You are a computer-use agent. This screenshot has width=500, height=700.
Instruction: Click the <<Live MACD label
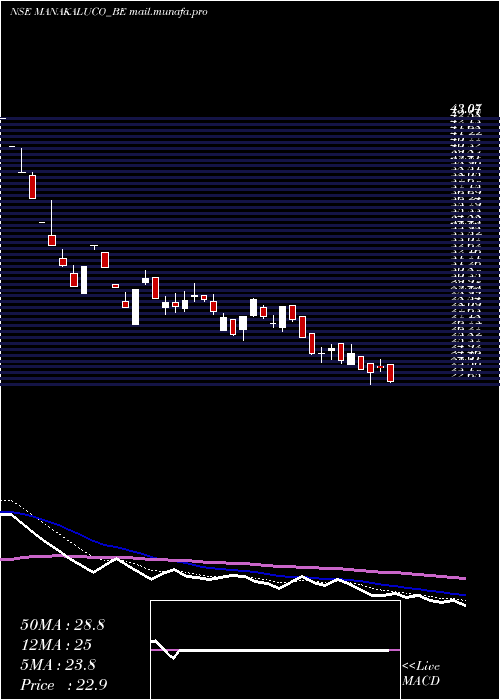point(421,674)
